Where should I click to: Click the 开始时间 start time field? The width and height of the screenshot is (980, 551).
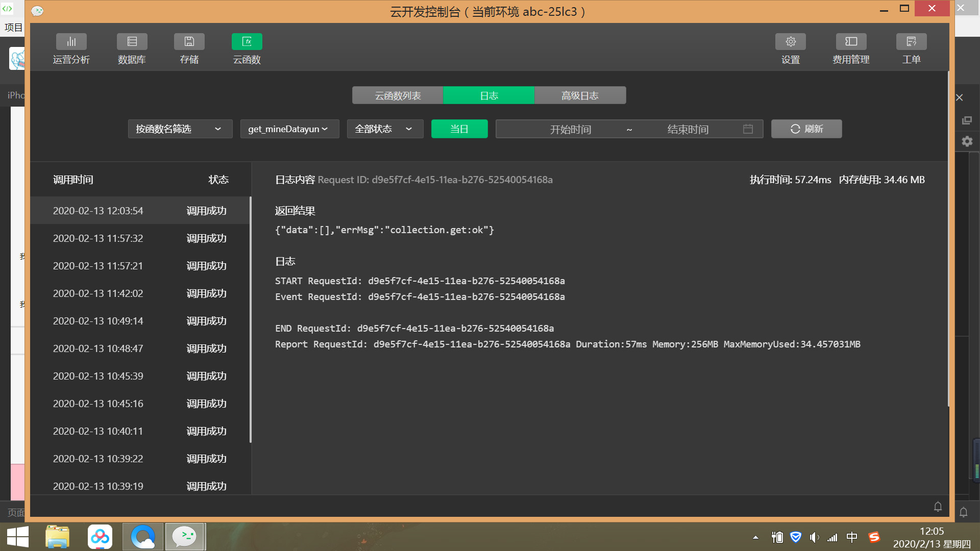coord(570,129)
